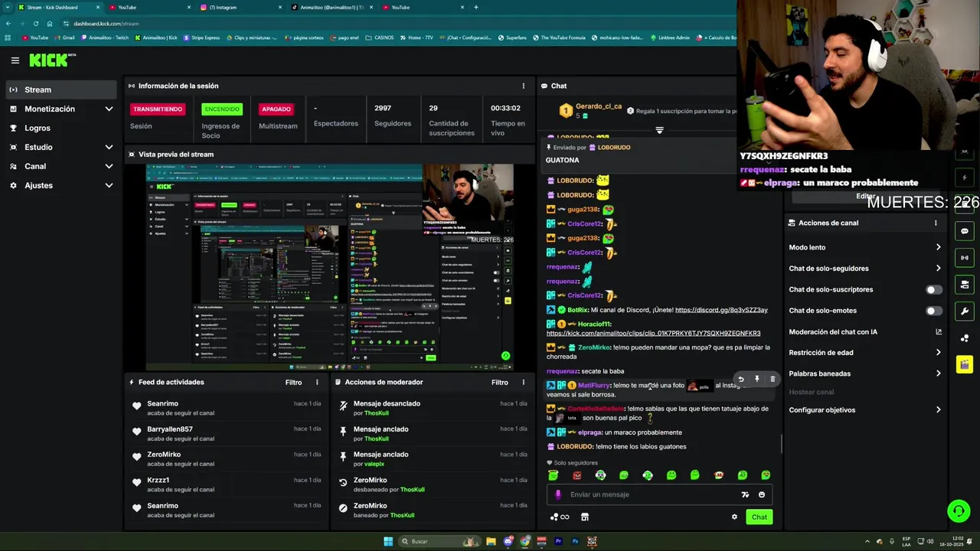Image resolution: width=980 pixels, height=551 pixels.
Task: Open the Modo lento settings
Action: pyautogui.click(x=864, y=247)
